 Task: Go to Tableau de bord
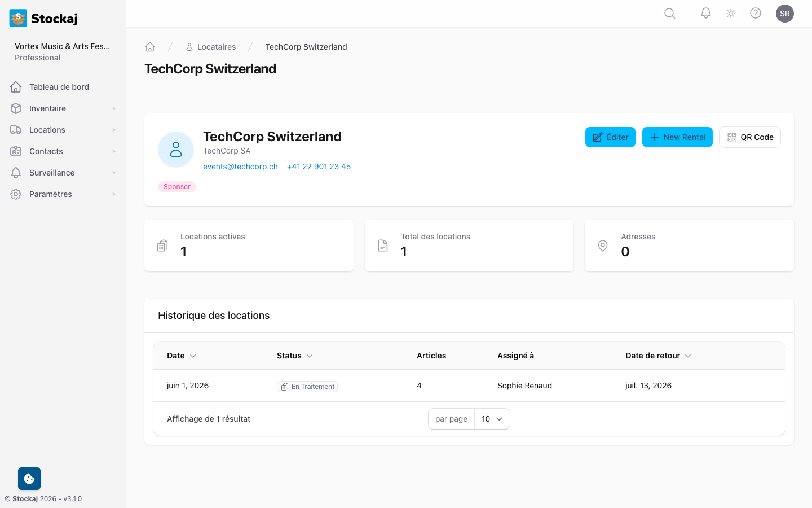(x=59, y=87)
